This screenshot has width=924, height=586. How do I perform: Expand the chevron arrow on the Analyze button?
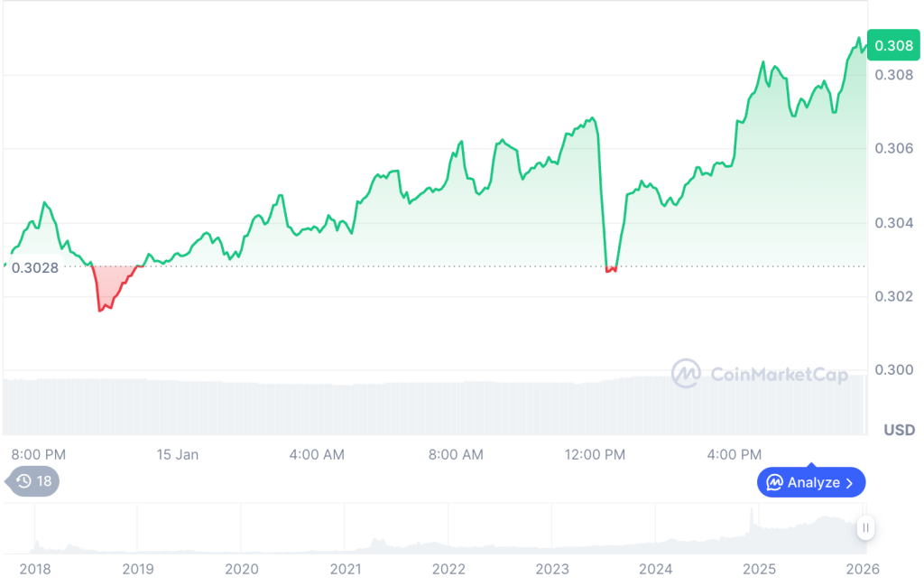coord(849,482)
